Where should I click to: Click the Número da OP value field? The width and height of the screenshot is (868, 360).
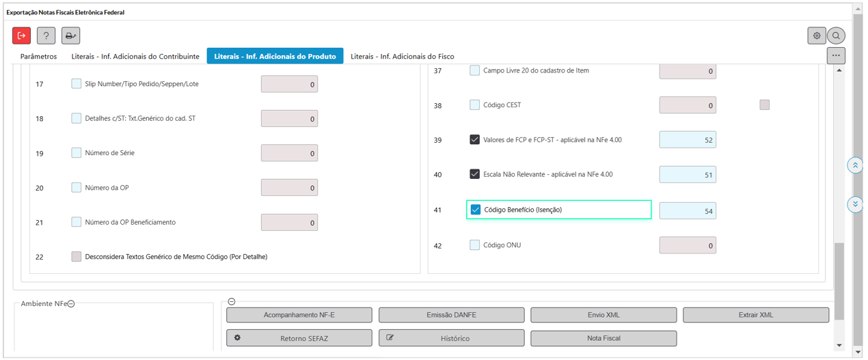pyautogui.click(x=289, y=188)
